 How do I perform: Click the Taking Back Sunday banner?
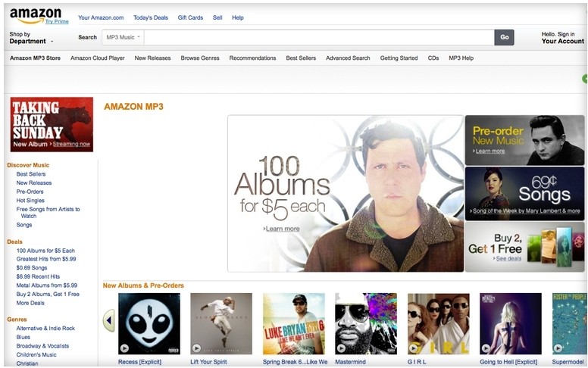point(52,124)
